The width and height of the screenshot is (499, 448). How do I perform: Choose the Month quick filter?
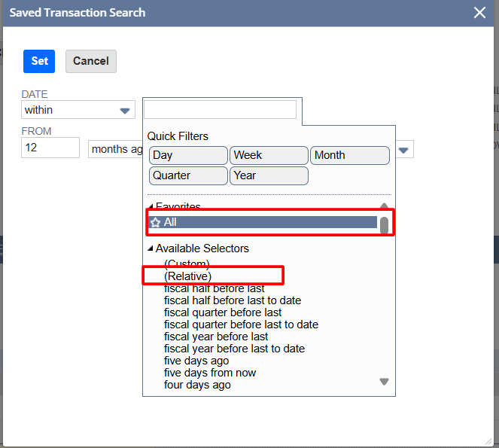pyautogui.click(x=350, y=155)
